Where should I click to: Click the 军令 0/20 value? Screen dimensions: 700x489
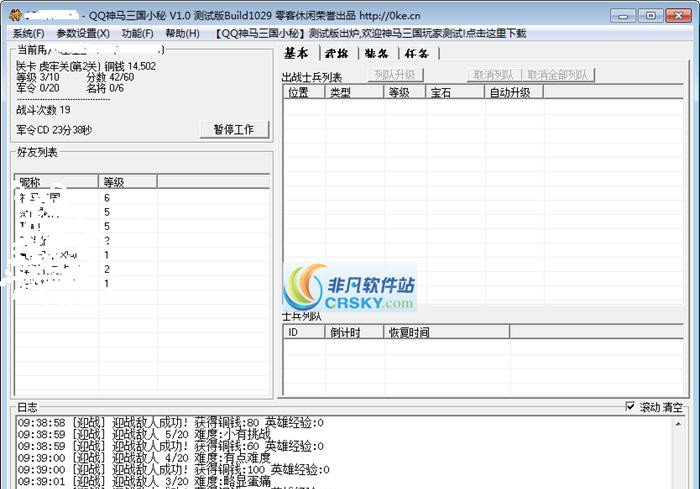pyautogui.click(x=38, y=88)
